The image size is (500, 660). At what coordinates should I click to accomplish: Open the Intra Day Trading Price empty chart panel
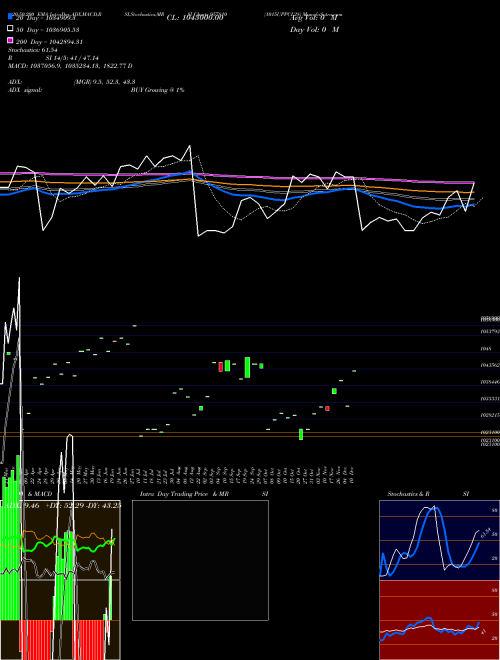click(200, 560)
